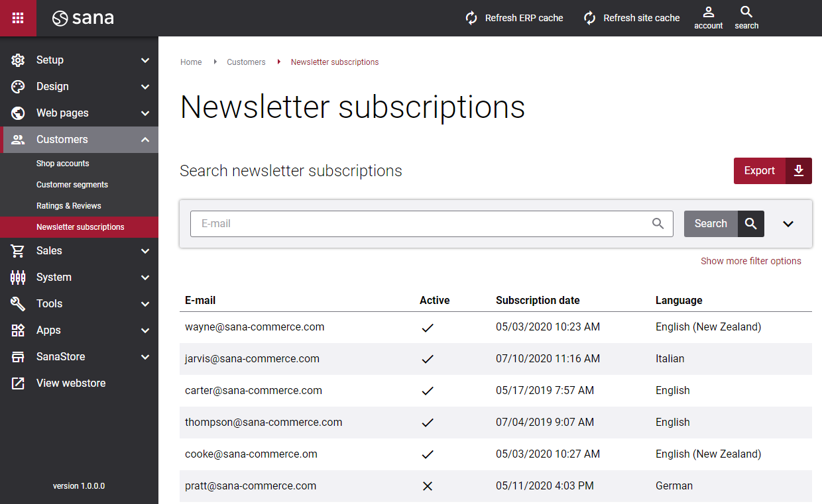Click active checkmark for thompson@sana-commerce.com

coord(428,423)
